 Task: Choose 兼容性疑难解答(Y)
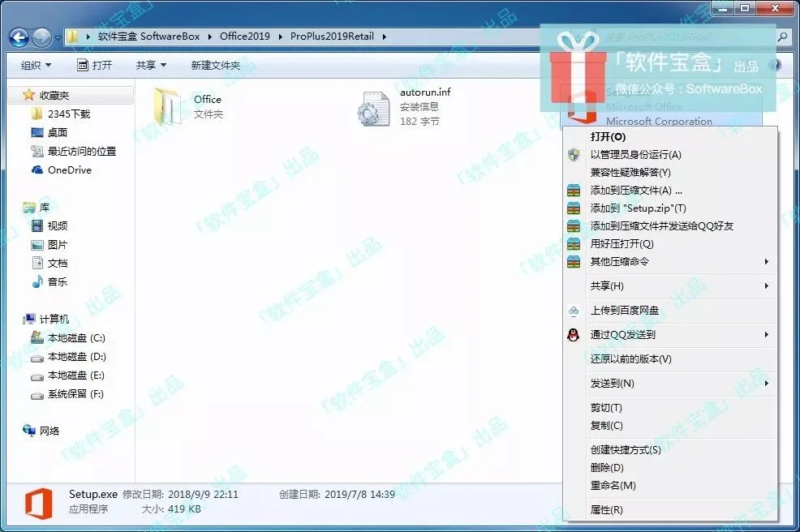pyautogui.click(x=670, y=173)
